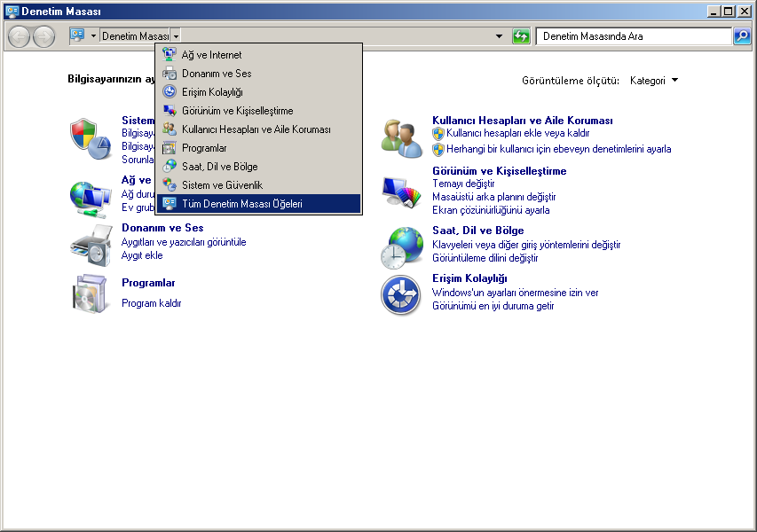Click shield icon beside ebeveyn denetimleri link
The image size is (757, 532).
pos(438,150)
